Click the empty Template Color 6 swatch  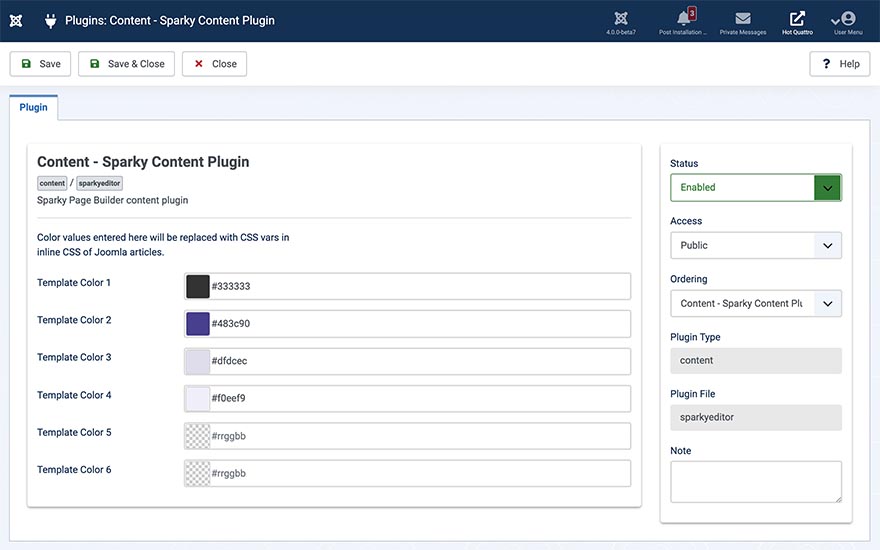tap(198, 473)
